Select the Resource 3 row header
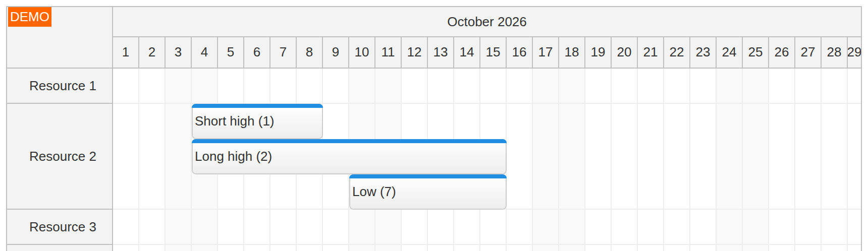The image size is (868, 251). click(60, 227)
